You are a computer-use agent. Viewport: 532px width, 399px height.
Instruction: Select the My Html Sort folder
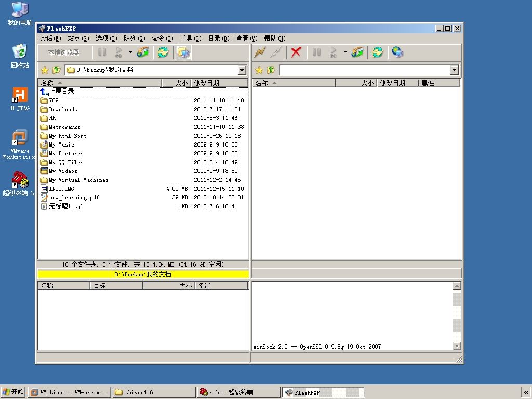click(68, 136)
